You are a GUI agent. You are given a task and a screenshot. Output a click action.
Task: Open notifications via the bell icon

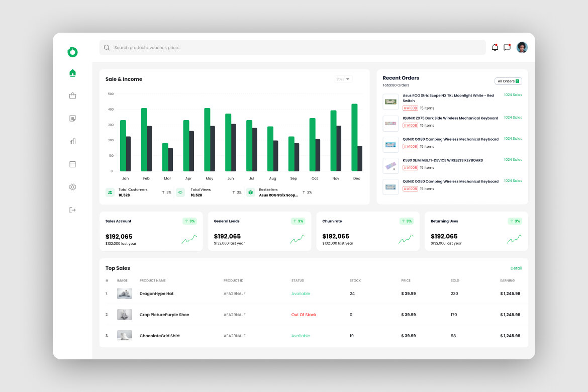[x=495, y=47]
